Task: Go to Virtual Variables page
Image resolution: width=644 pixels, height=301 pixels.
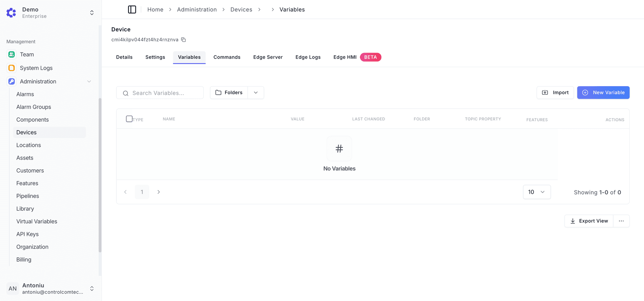Action: (37, 222)
